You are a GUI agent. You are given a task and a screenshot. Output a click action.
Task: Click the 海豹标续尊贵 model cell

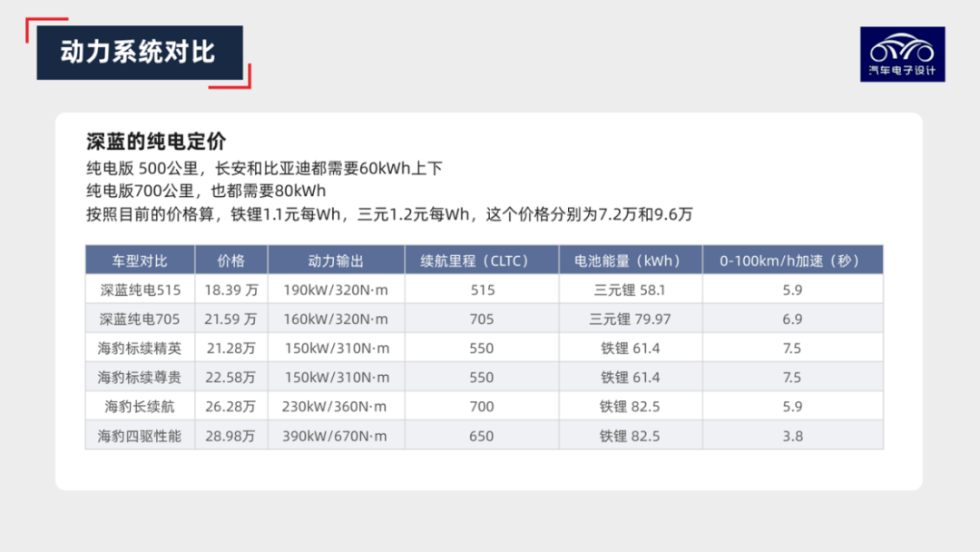140,378
